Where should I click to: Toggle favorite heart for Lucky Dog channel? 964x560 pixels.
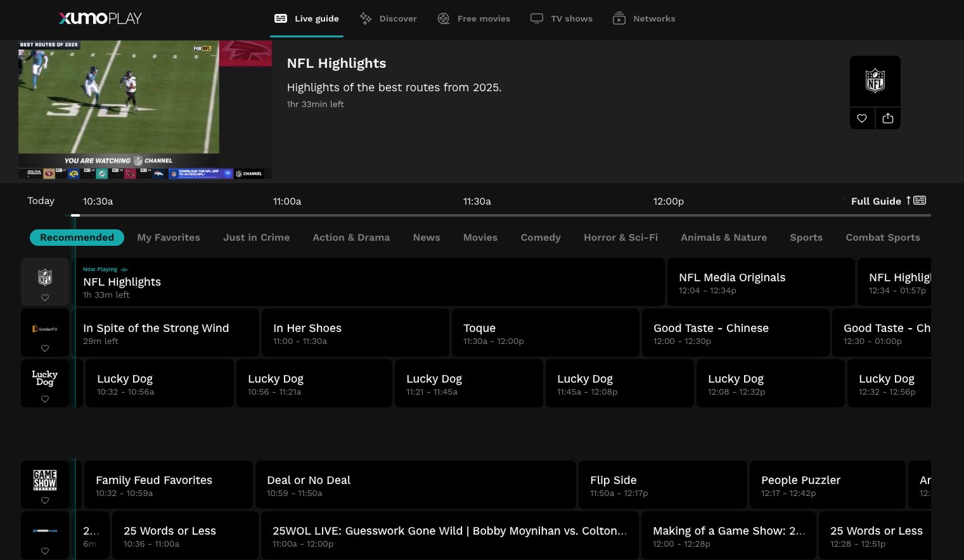[45, 399]
